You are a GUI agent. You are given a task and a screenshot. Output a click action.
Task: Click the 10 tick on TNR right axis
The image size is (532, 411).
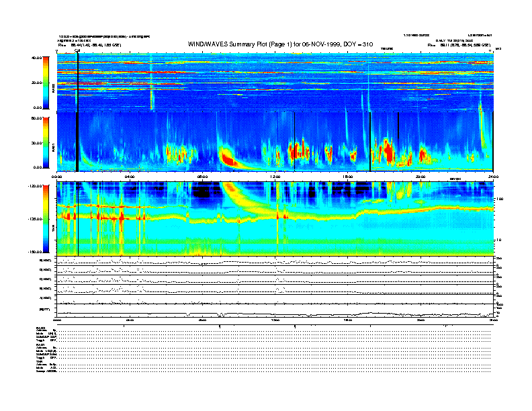point(499,240)
